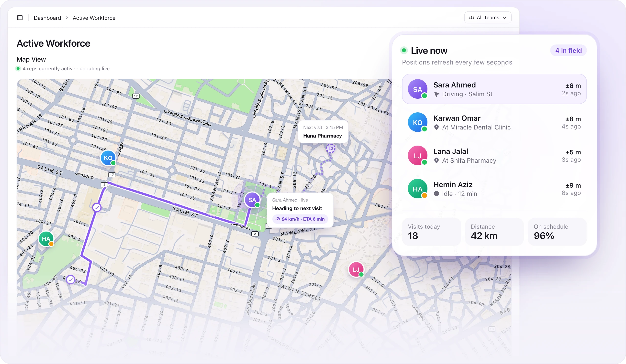
Task: Click location pin beside Shifa Pharmacy
Action: pyautogui.click(x=436, y=161)
